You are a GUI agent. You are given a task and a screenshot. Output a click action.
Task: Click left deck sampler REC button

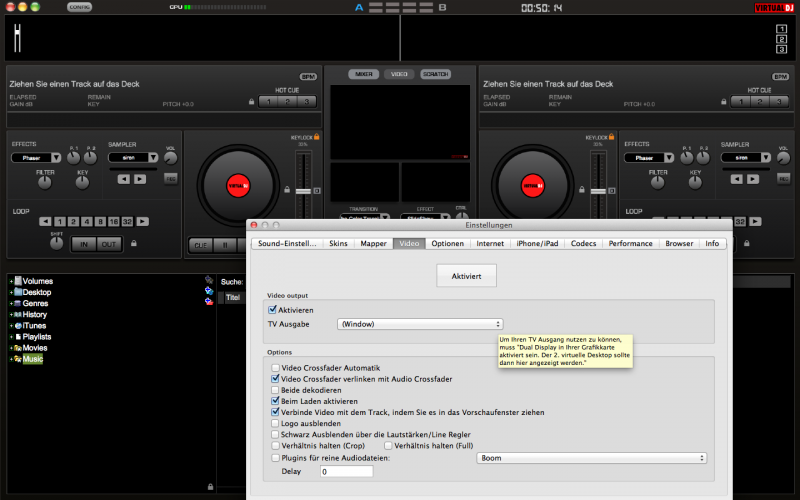170,179
